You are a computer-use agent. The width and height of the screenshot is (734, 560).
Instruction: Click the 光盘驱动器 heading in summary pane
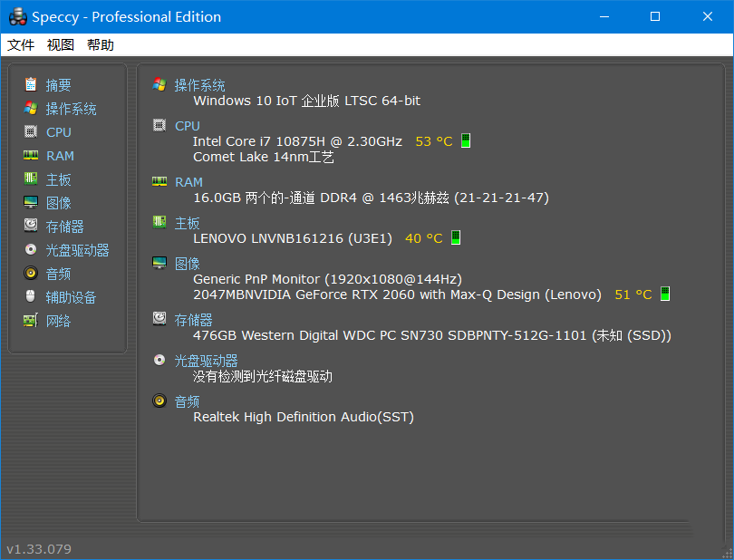[x=207, y=361]
